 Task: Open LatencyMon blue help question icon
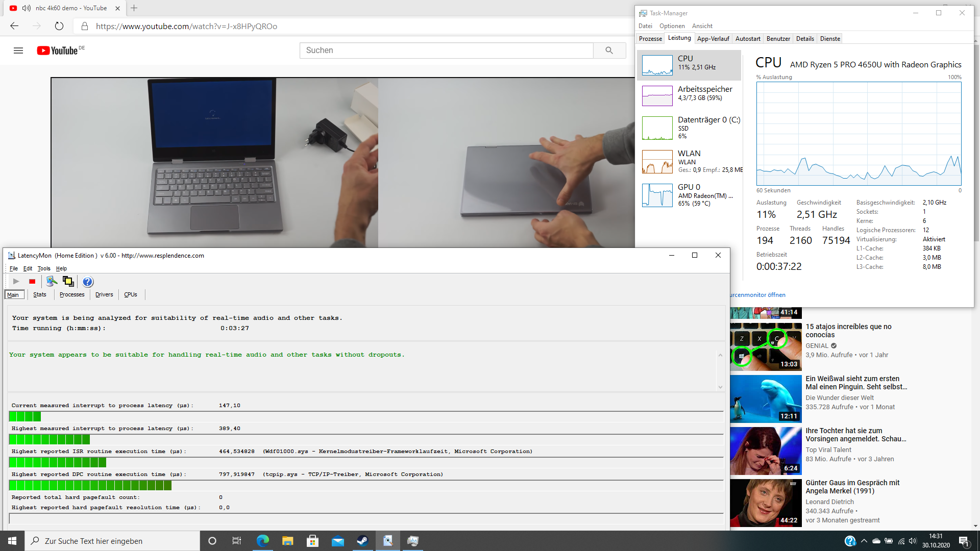tap(88, 282)
